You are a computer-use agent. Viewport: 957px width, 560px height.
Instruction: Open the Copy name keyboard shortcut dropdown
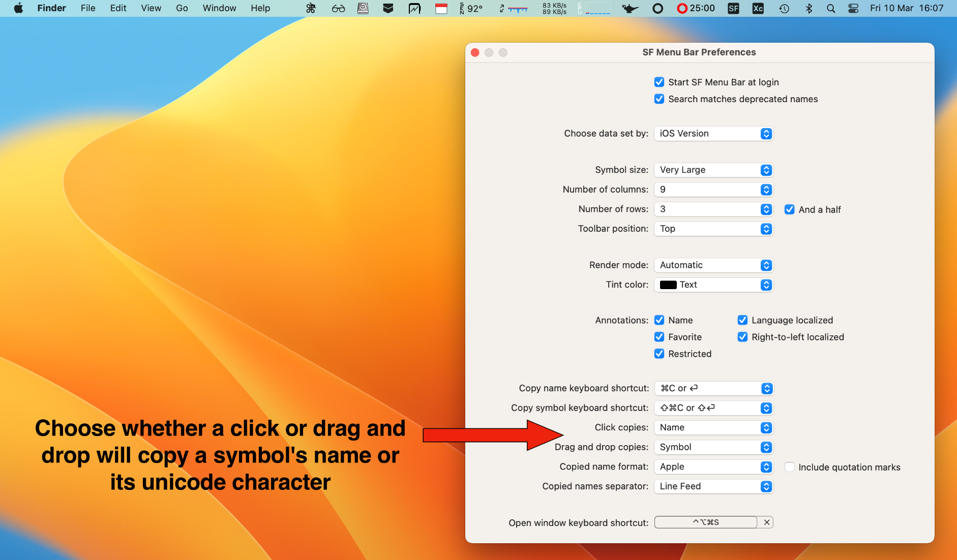(713, 388)
